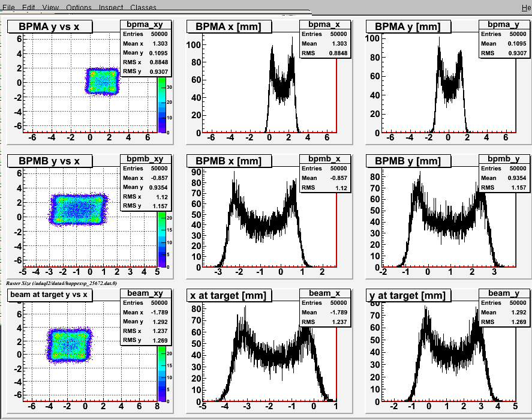Select the 'x at target [mm]' title
This screenshot has width=532, height=420.
(229, 295)
